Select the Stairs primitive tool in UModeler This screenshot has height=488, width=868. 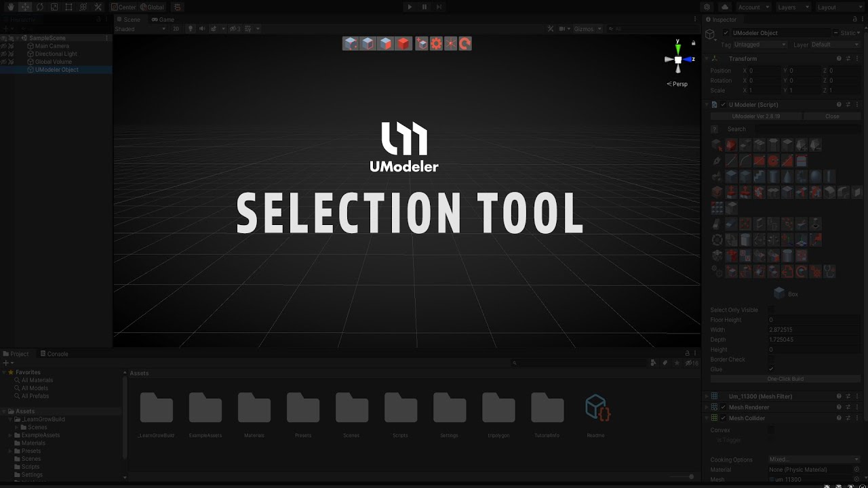tap(759, 176)
